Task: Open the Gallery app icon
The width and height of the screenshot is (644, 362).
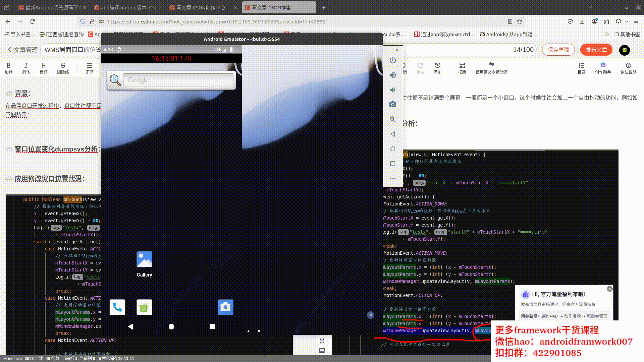Action: pos(144,260)
